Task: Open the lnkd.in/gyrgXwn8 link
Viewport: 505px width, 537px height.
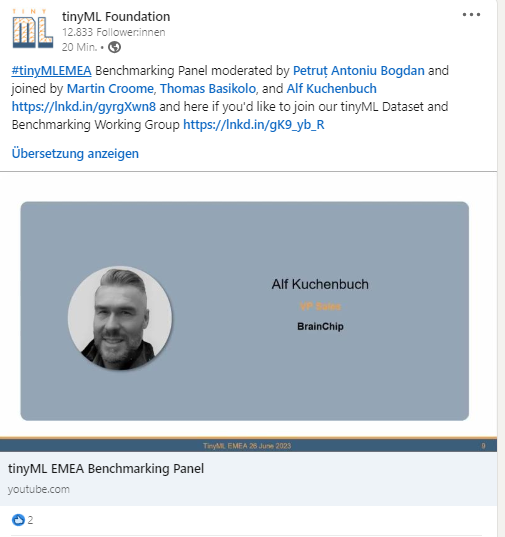Action: coord(84,107)
